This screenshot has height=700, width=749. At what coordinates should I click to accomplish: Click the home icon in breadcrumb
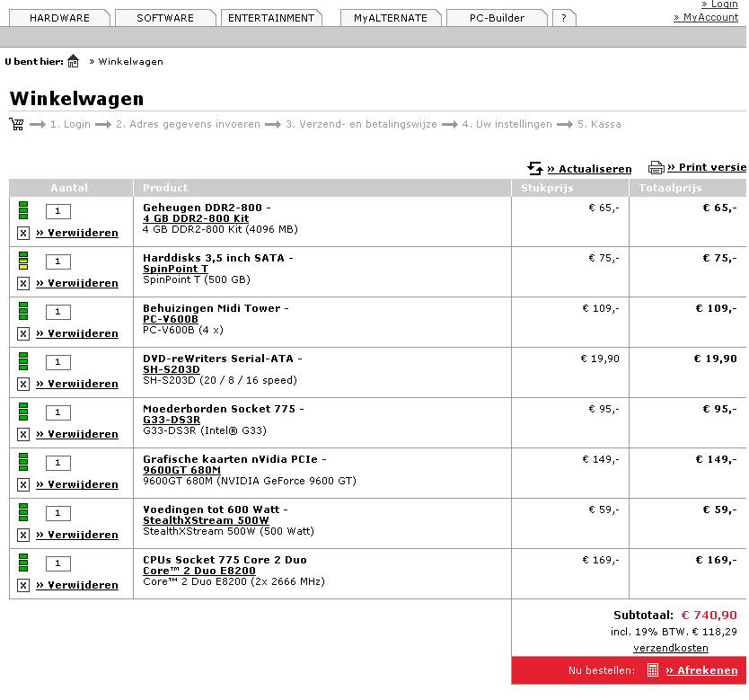pyautogui.click(x=74, y=61)
